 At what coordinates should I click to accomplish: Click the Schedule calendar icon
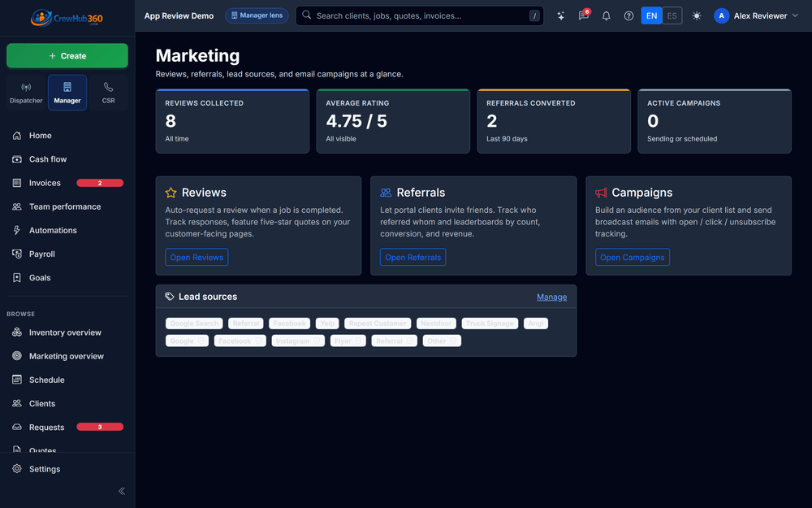click(17, 380)
